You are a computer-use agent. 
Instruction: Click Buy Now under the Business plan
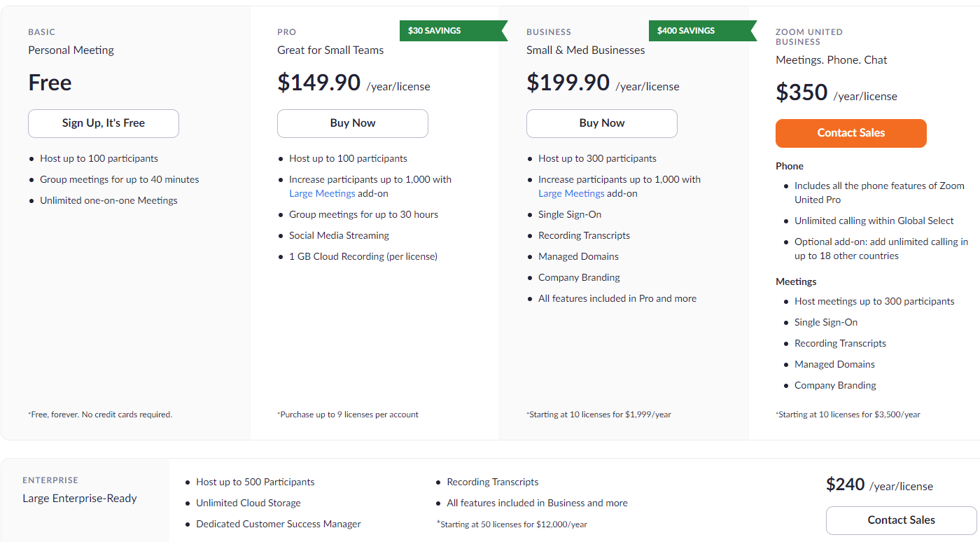(x=601, y=123)
